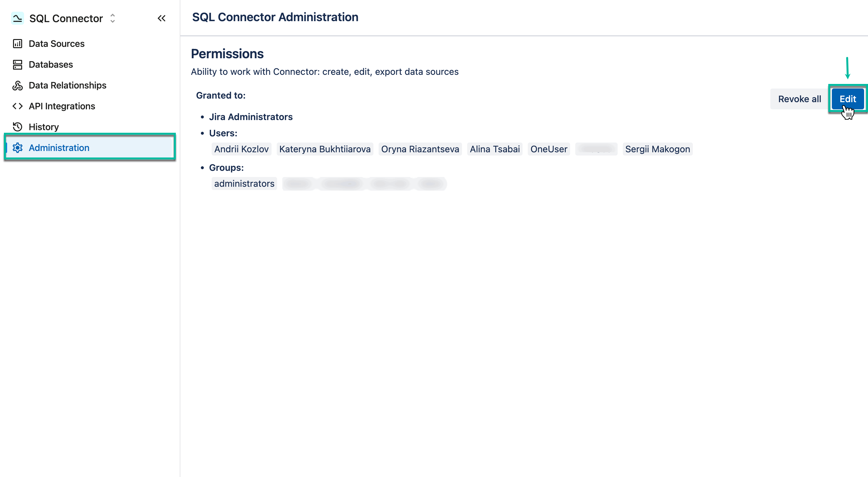Click the Revoke all button
Image resolution: width=868 pixels, height=477 pixels.
tap(800, 99)
